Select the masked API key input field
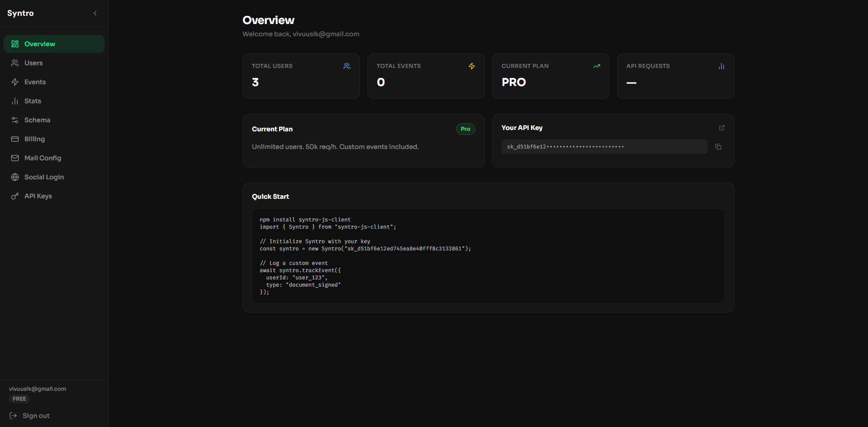Image resolution: width=868 pixels, height=427 pixels. click(604, 147)
